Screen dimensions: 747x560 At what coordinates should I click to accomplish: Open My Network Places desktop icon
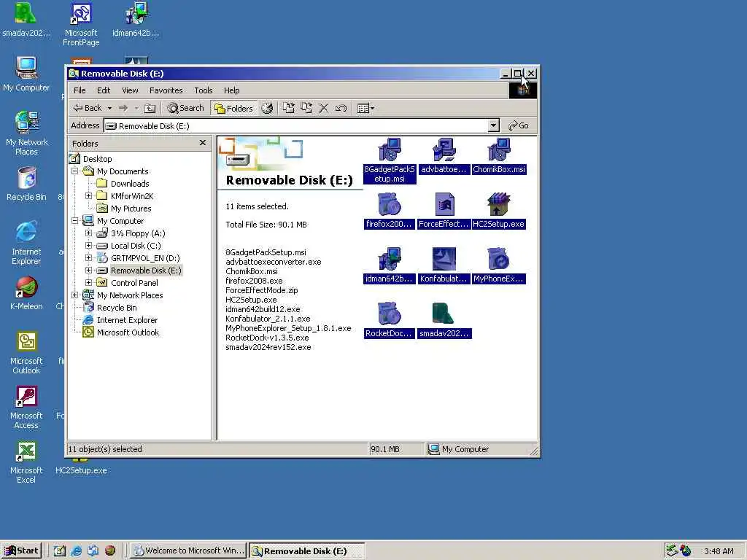(x=26, y=133)
